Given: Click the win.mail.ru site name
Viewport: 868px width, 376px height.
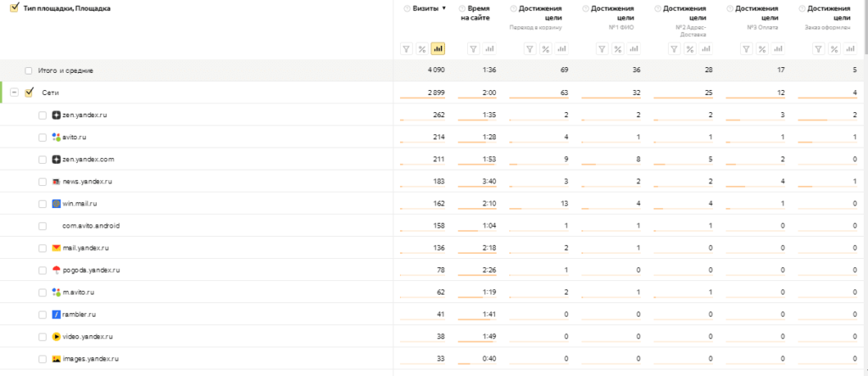Looking at the screenshot, I should click(81, 204).
